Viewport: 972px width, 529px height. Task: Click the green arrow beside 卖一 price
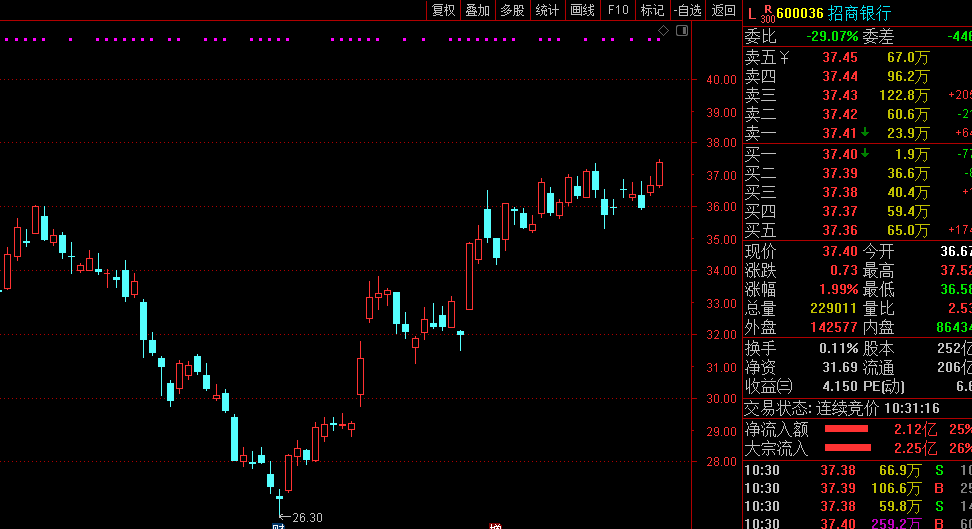865,133
